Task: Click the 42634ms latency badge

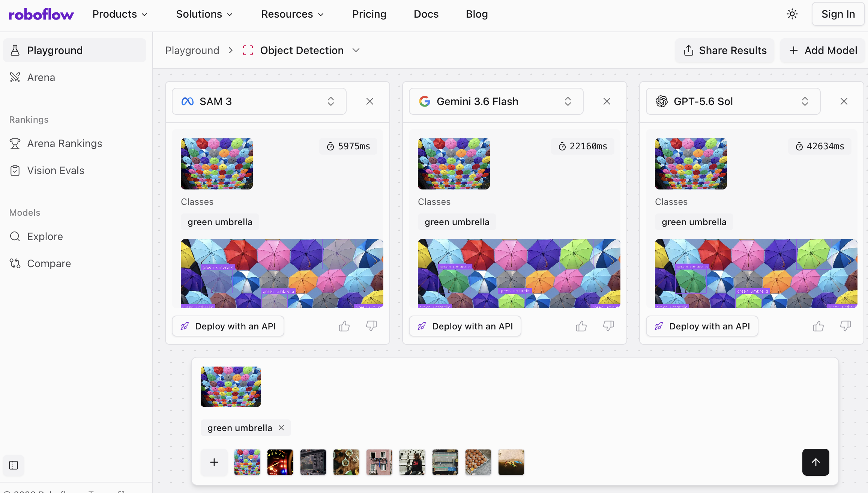Action: point(820,146)
